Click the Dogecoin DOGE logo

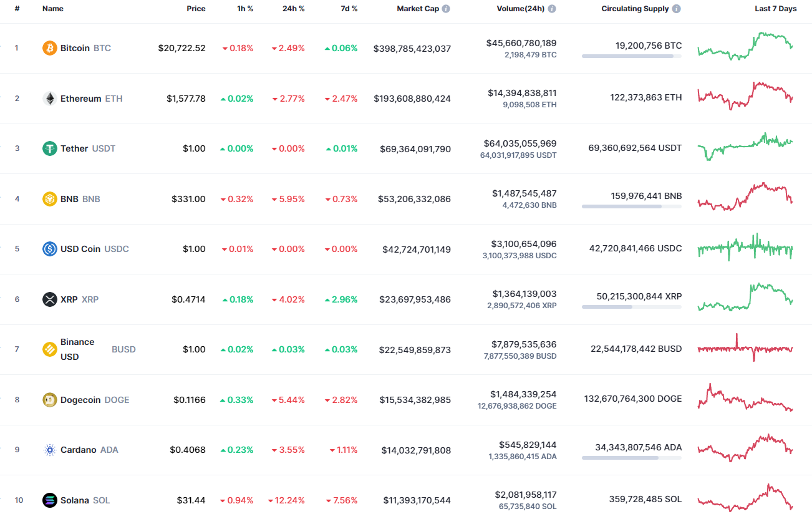point(49,399)
